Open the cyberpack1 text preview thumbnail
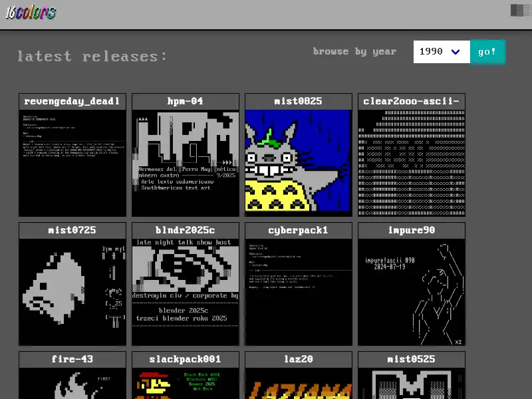The image size is (532, 399). click(x=298, y=291)
